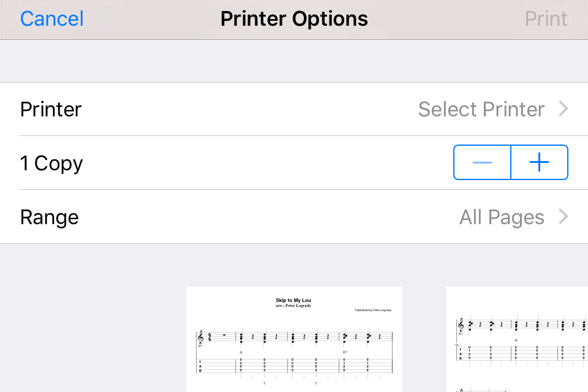Image resolution: width=588 pixels, height=392 pixels.
Task: Select the 1 Copy label
Action: [51, 163]
